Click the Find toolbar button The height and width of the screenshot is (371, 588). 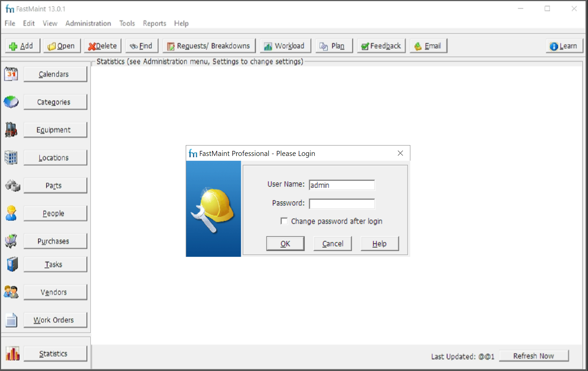pyautogui.click(x=142, y=46)
